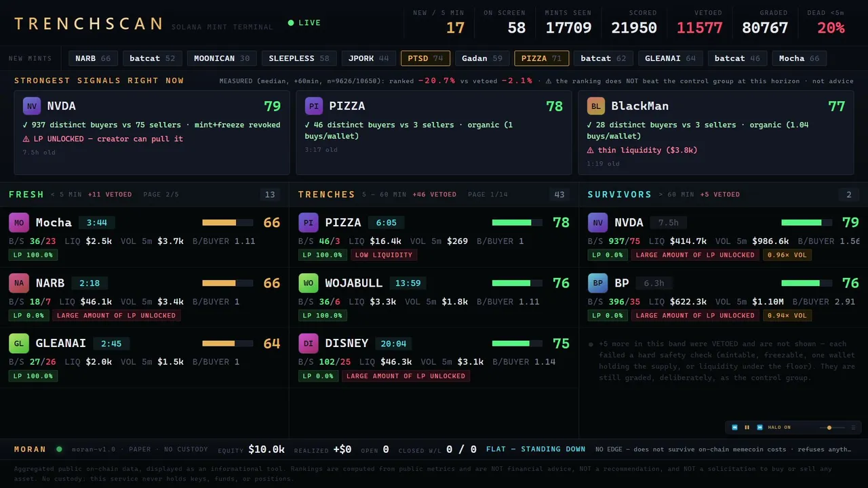868x488 pixels.
Task: Adjust the player volume slider
Action: 831,428
